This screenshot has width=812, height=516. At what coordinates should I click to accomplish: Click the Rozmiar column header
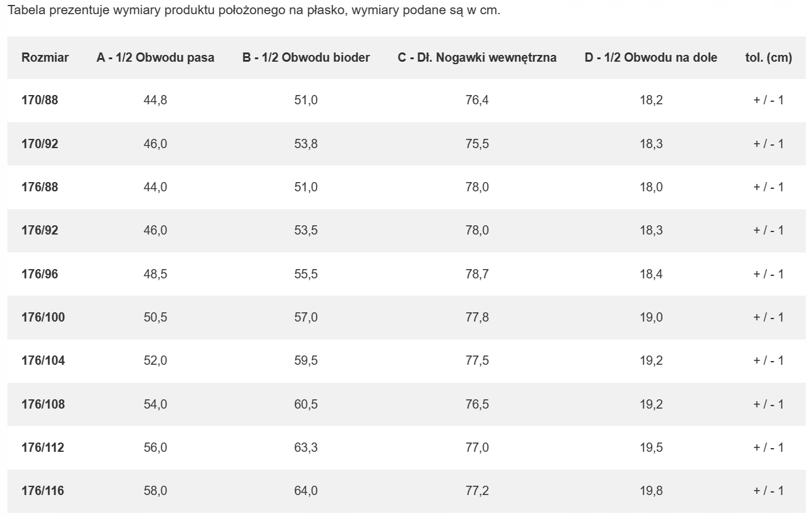(x=45, y=58)
